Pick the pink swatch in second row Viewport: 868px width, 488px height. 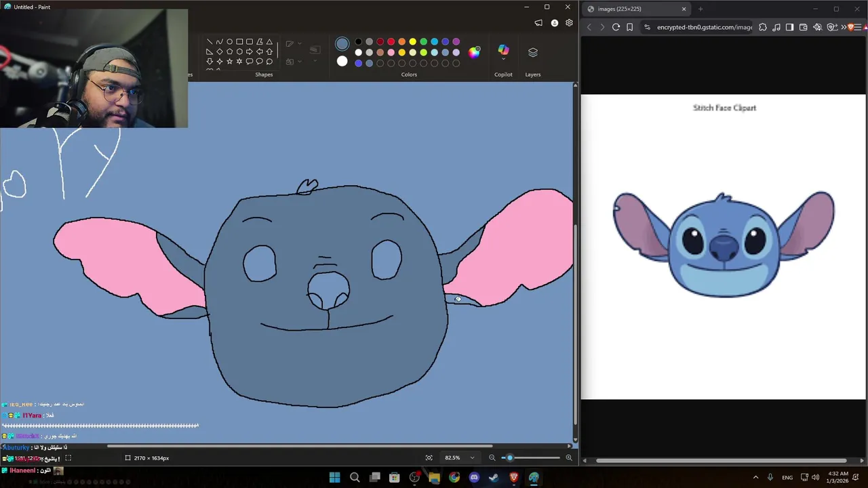point(391,52)
